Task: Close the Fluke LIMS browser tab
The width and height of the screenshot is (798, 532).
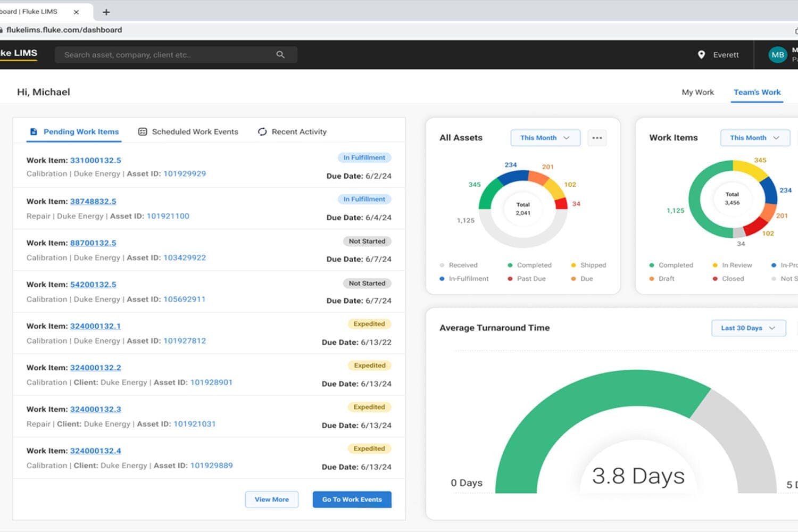Action: 76,12
